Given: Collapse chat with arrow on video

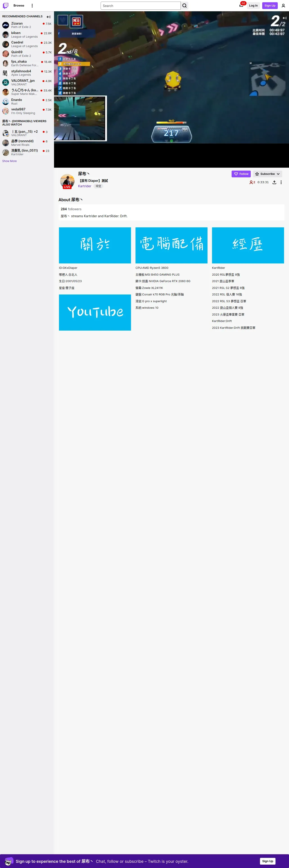Looking at the screenshot, I should (285, 18).
